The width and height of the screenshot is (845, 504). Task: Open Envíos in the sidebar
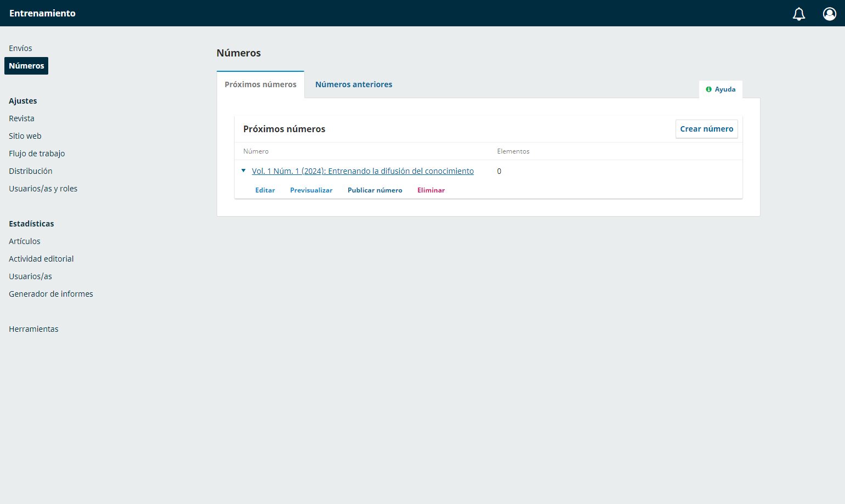click(20, 48)
